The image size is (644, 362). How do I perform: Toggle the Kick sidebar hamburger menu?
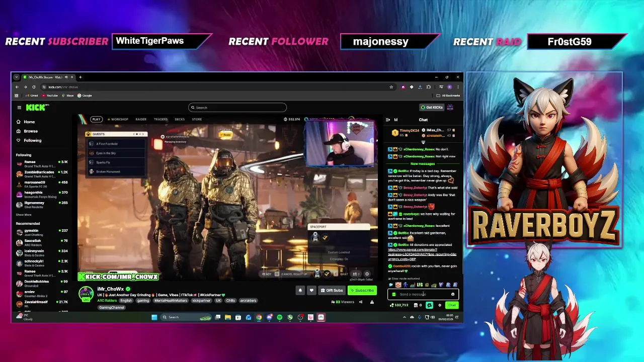pos(19,108)
